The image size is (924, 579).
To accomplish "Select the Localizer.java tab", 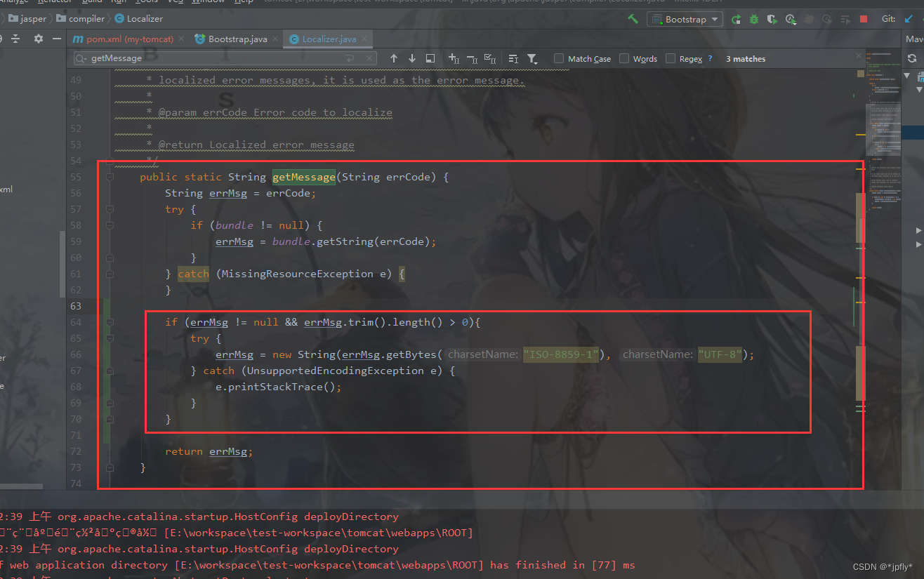I will click(x=329, y=39).
